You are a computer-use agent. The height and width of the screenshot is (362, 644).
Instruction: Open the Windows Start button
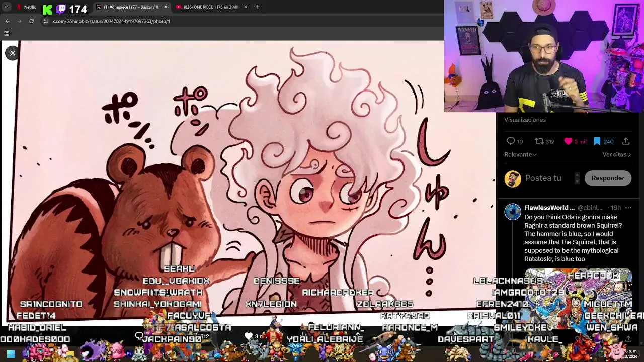(x=11, y=354)
